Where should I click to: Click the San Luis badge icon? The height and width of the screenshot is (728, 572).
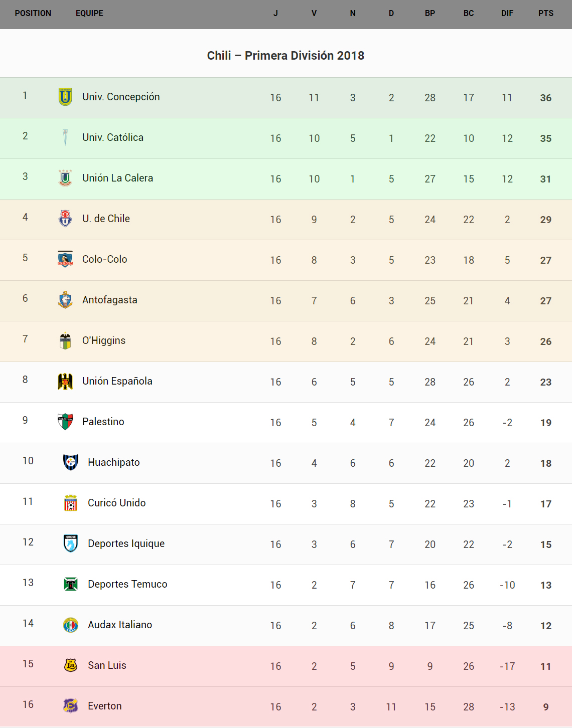pyautogui.click(x=71, y=665)
